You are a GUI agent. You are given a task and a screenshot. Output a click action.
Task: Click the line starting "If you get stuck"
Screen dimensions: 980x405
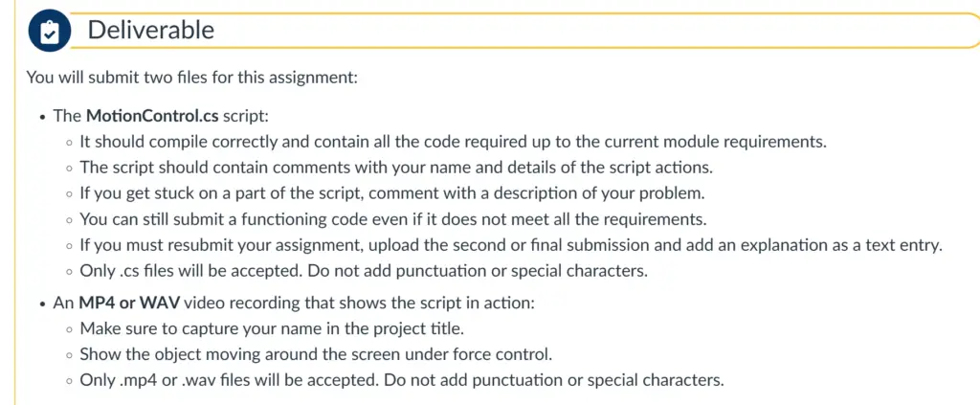click(391, 193)
